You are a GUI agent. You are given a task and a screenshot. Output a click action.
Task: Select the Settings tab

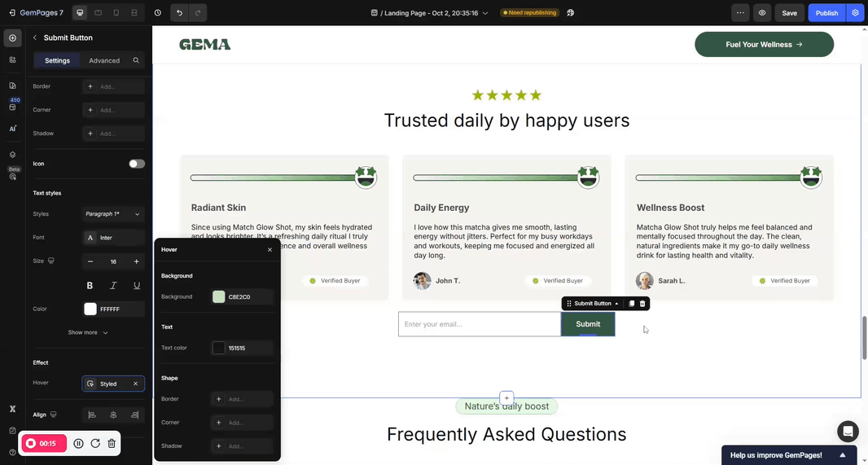coord(57,60)
